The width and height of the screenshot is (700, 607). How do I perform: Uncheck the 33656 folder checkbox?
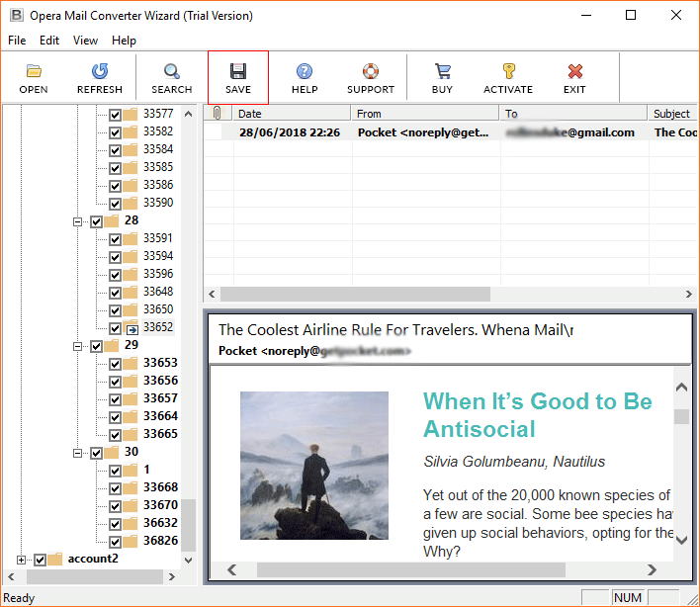(x=115, y=382)
